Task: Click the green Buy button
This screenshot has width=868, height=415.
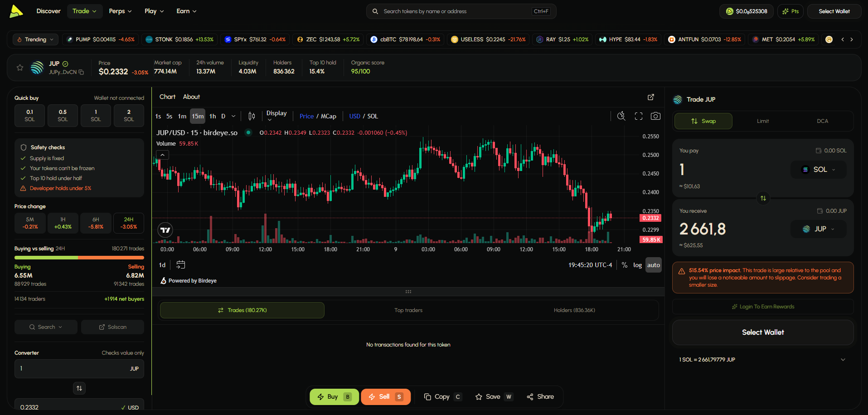Action: [334, 397]
